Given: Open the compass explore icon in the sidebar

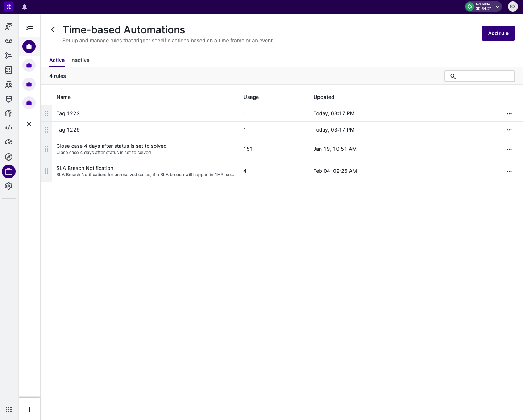Looking at the screenshot, I should click(x=9, y=157).
